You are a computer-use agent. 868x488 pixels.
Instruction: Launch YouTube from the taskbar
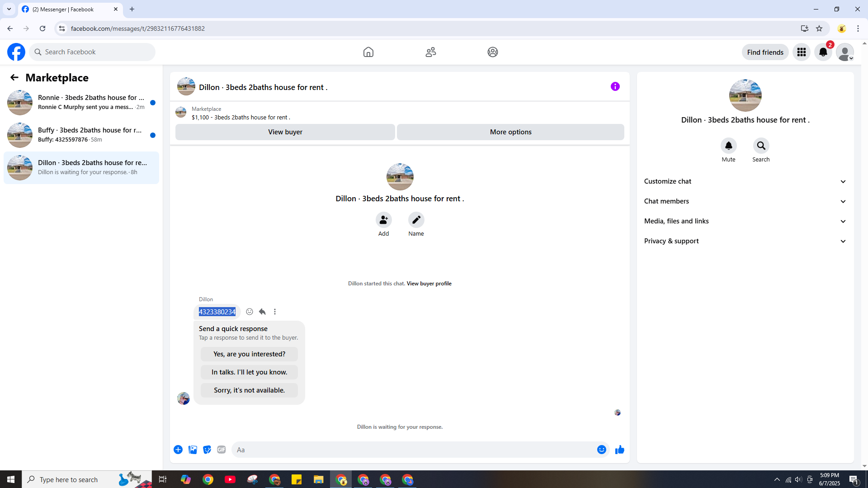(230, 479)
